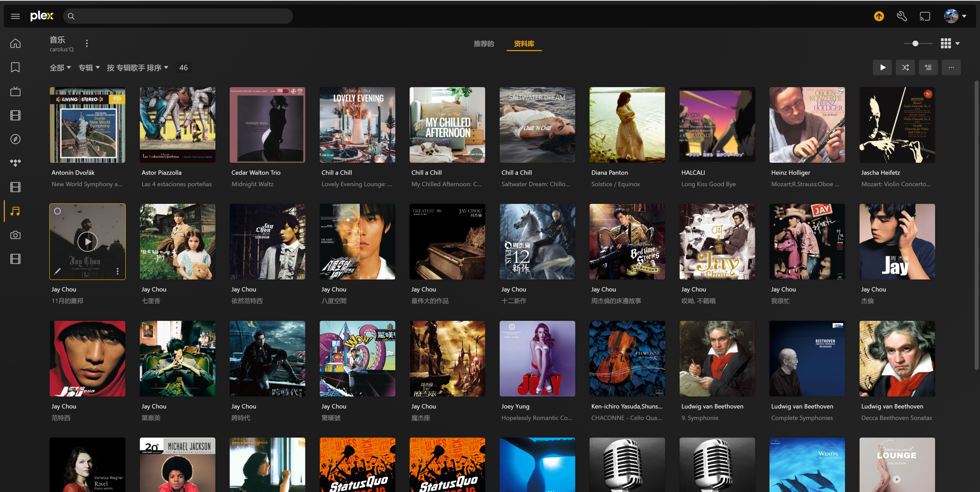Open the Diana Panton artist link
980x492 pixels.
tap(609, 173)
